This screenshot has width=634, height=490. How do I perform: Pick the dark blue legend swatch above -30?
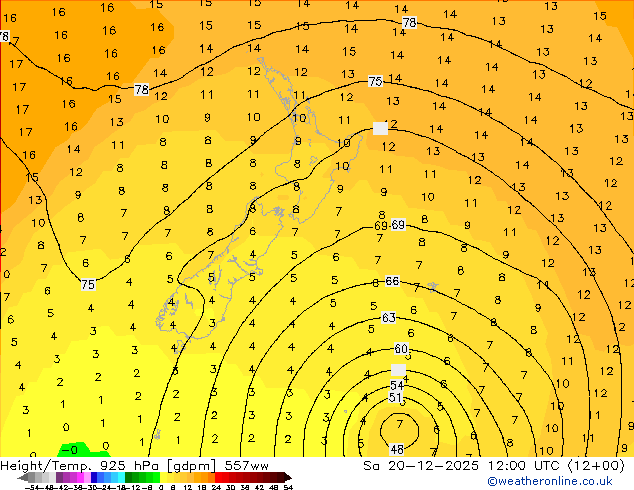[94, 478]
